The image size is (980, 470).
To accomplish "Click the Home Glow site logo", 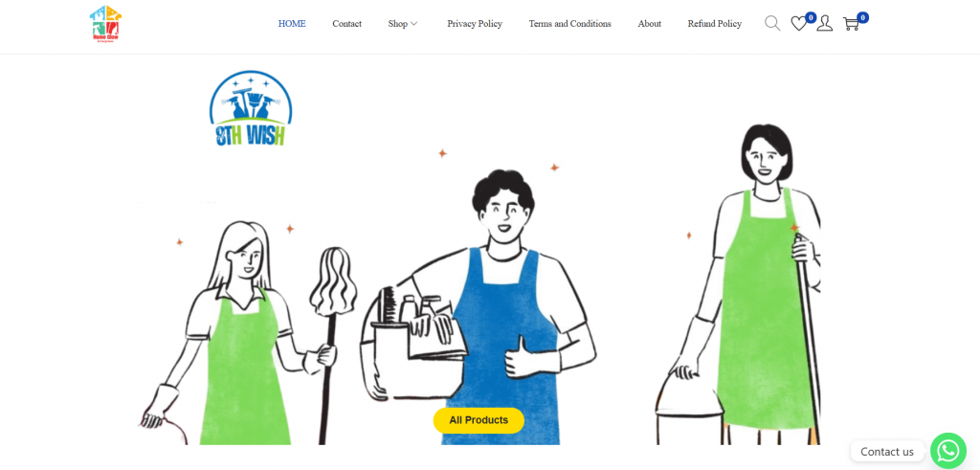I will (105, 24).
